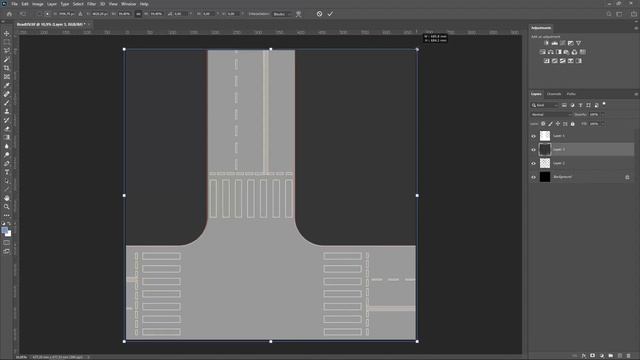640x360 pixels.
Task: Select the Type tool
Action: pos(7,172)
